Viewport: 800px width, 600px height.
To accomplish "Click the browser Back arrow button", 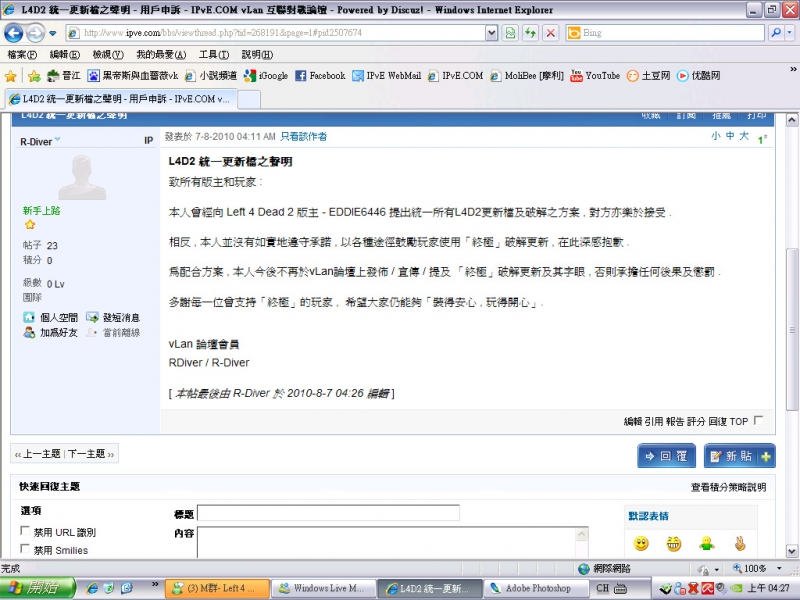I will (x=13, y=33).
